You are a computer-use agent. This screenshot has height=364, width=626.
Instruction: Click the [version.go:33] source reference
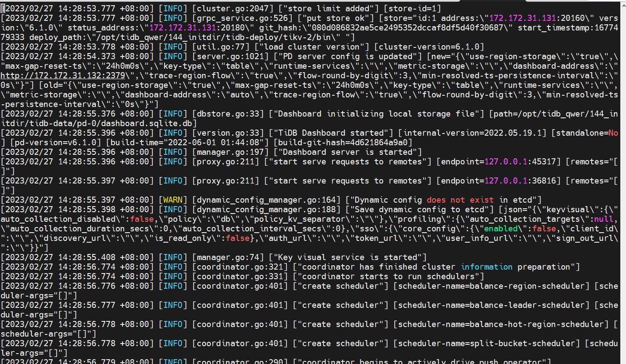227,133
